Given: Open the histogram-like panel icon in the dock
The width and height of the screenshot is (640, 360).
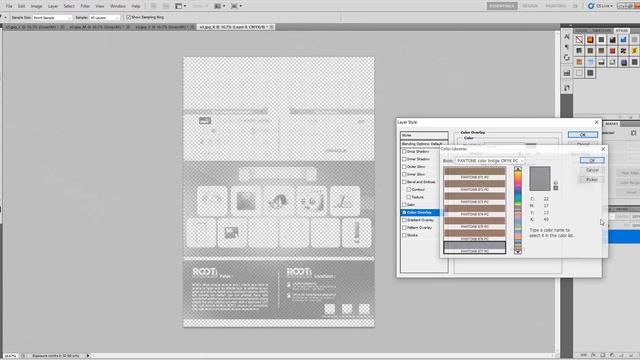Looking at the screenshot, I should click(567, 73).
